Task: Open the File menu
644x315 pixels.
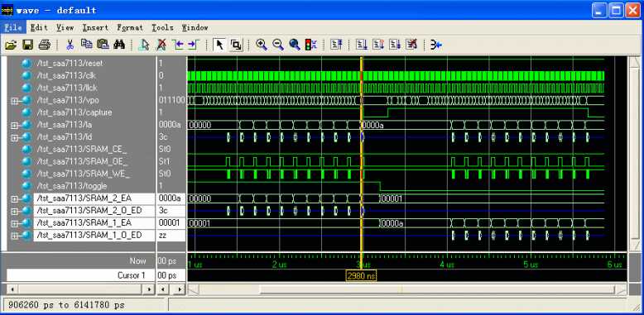Action: tap(13, 27)
